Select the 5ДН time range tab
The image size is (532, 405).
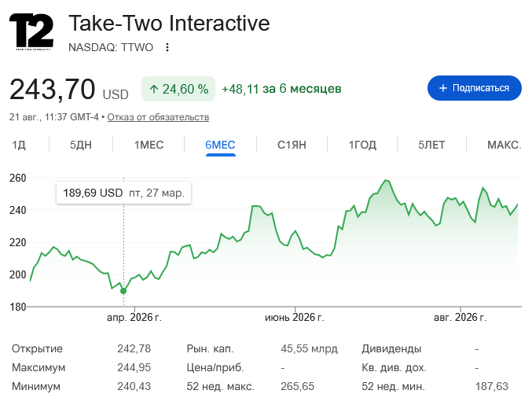(x=81, y=145)
